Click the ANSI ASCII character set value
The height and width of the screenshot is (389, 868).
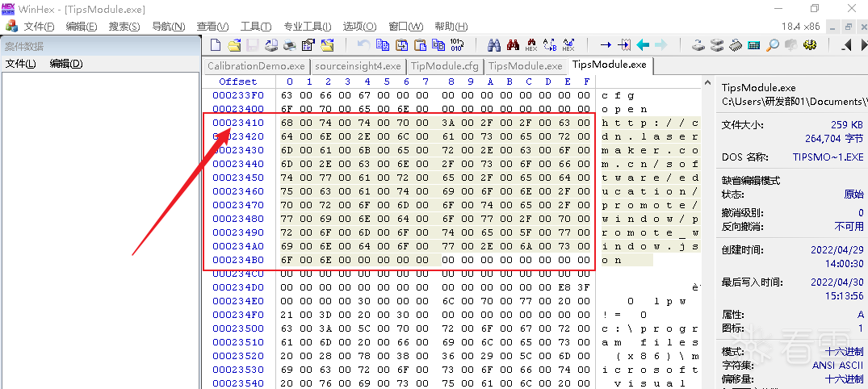[837, 366]
